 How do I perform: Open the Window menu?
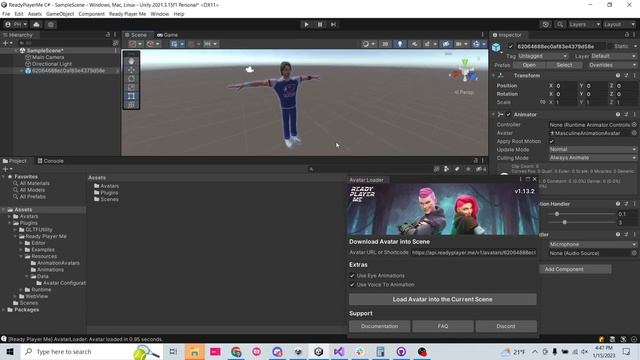160,14
